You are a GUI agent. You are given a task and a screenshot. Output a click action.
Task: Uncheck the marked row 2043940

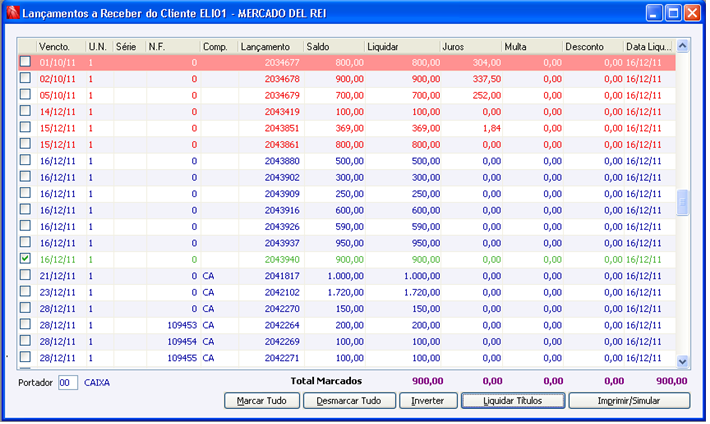(25, 259)
